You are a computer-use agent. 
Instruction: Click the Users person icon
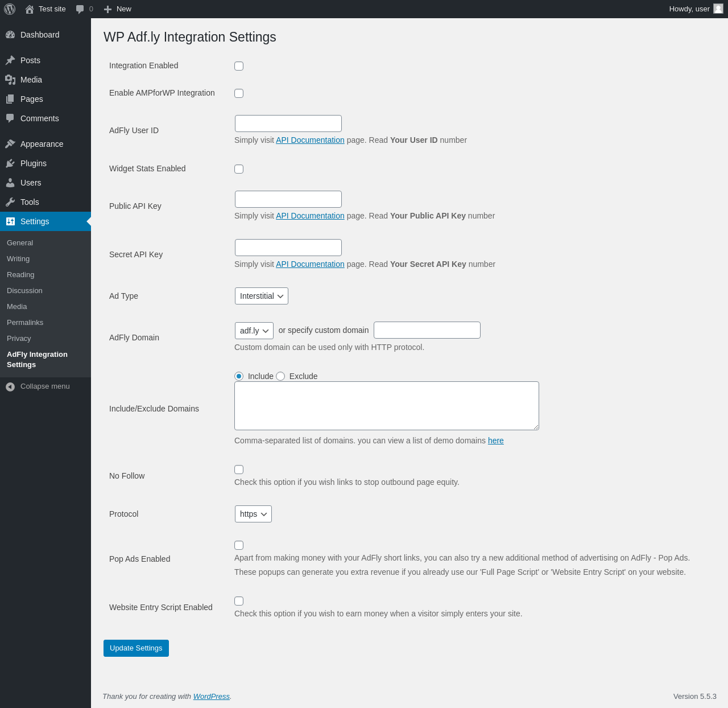click(x=10, y=183)
